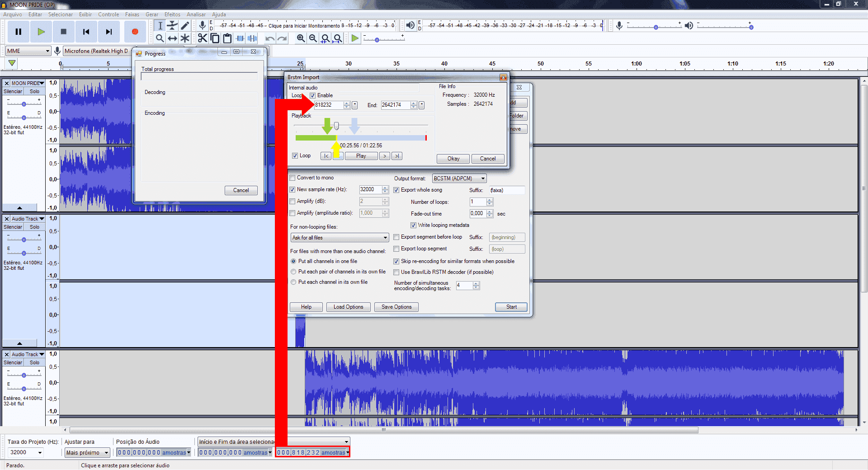
Task: Click the recording volume slider knob
Action: 656,28
